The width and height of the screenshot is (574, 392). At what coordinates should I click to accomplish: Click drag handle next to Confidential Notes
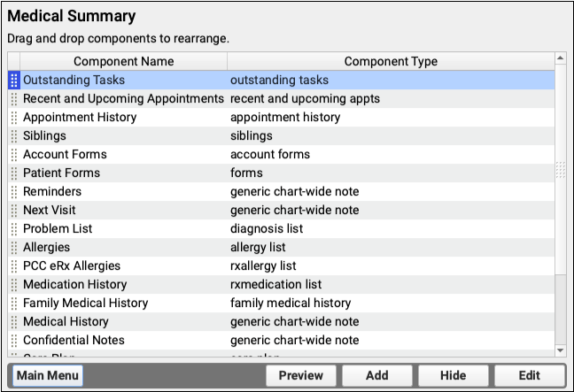click(13, 340)
